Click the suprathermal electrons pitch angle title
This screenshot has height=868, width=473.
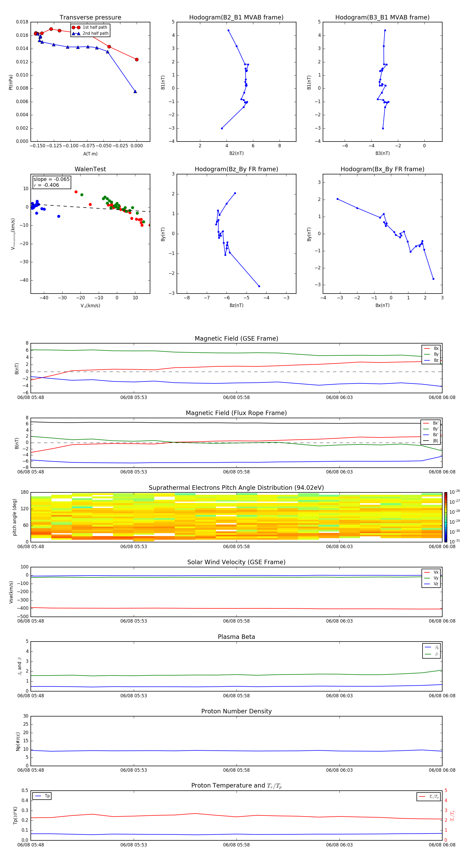tap(236, 488)
